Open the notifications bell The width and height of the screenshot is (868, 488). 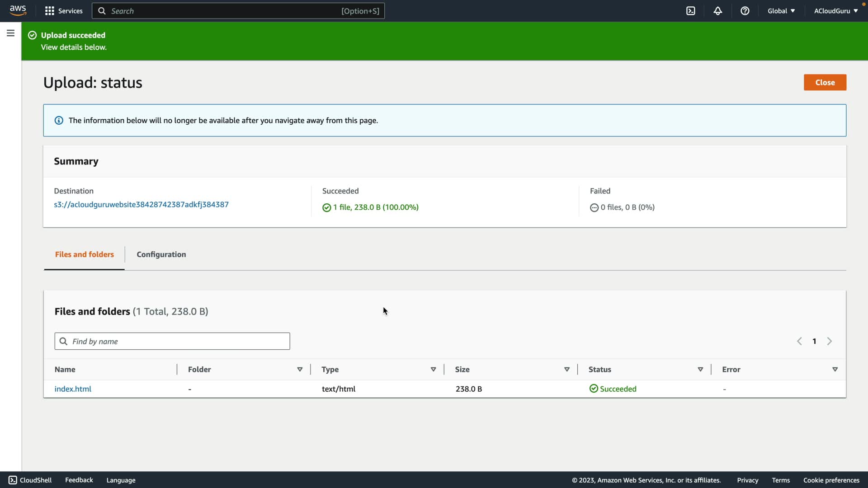[717, 11]
